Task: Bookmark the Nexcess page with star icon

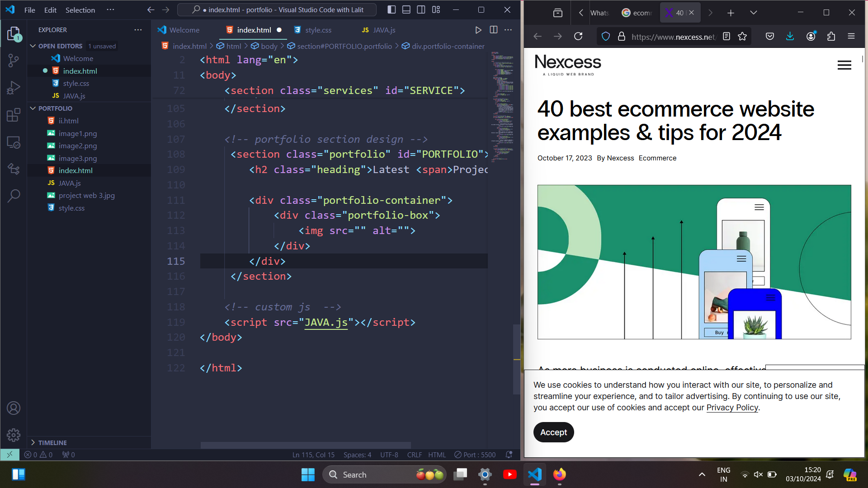Action: (x=742, y=37)
